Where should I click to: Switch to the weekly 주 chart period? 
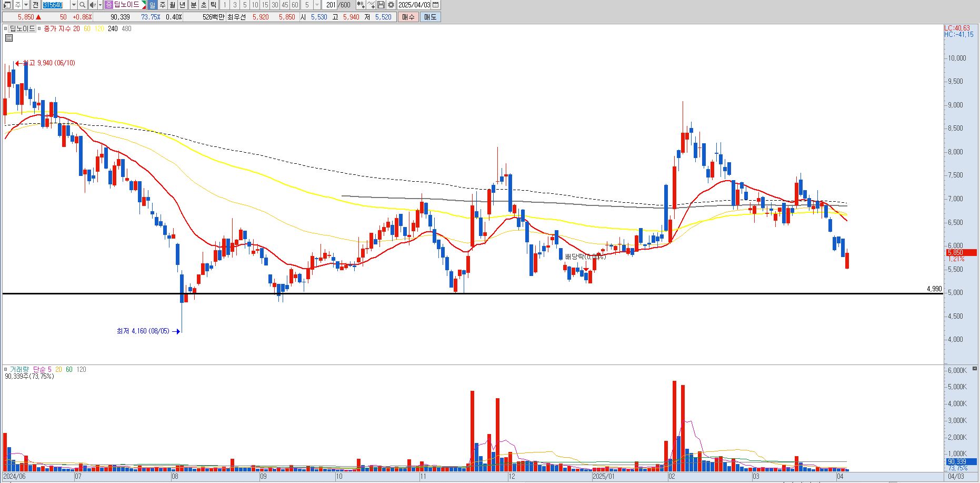coord(162,5)
